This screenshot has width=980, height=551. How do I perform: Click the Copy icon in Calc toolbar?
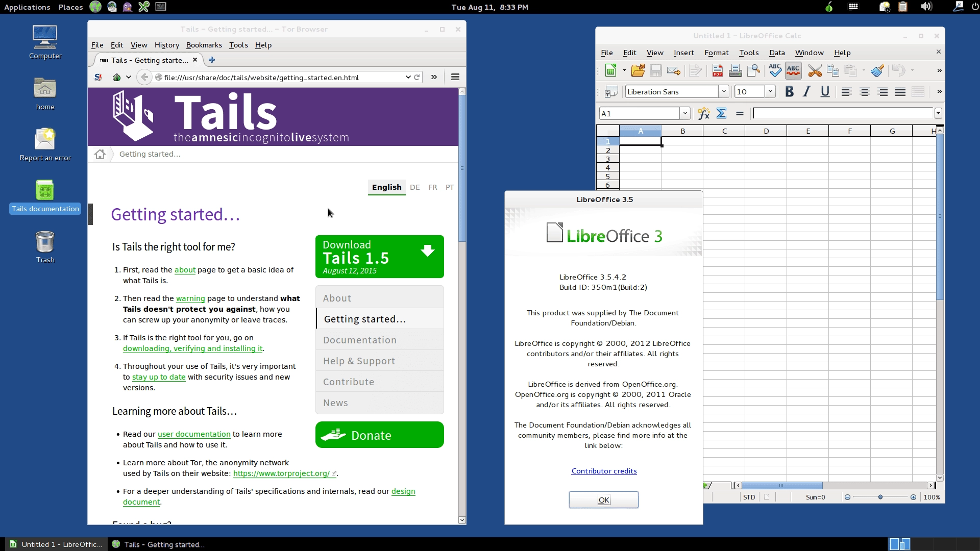832,70
